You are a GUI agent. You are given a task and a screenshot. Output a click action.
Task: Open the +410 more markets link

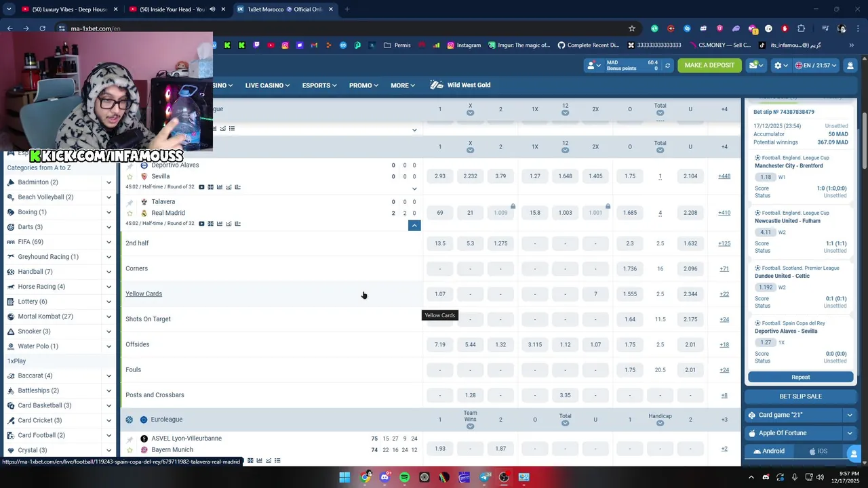[x=724, y=213]
